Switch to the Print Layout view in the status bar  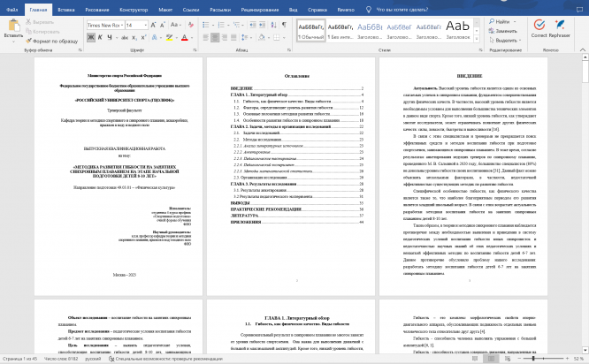(491, 359)
